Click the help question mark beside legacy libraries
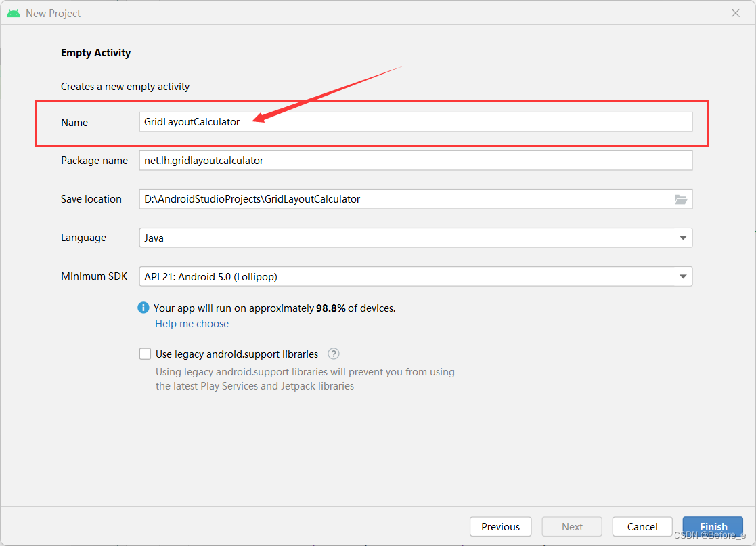This screenshot has width=756, height=546. coord(334,354)
